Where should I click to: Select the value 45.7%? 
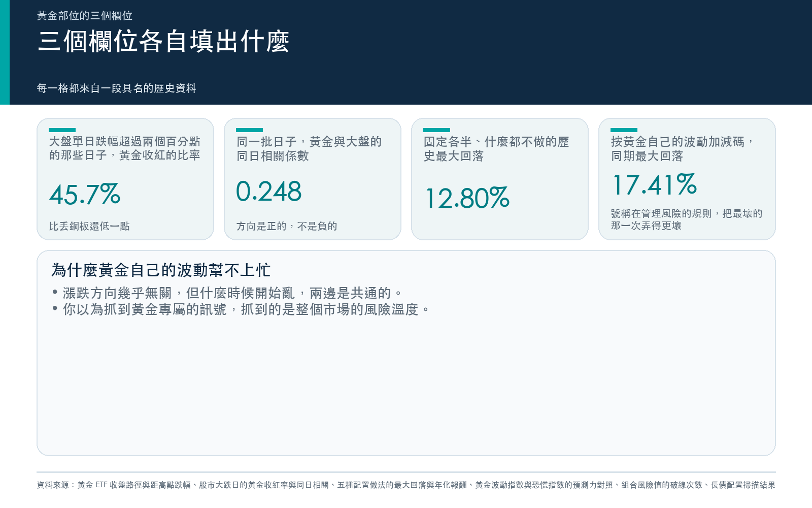click(x=85, y=195)
